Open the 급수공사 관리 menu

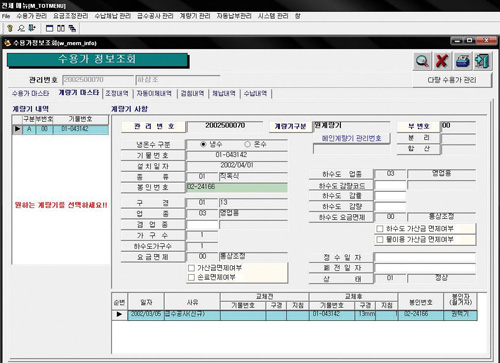point(155,16)
